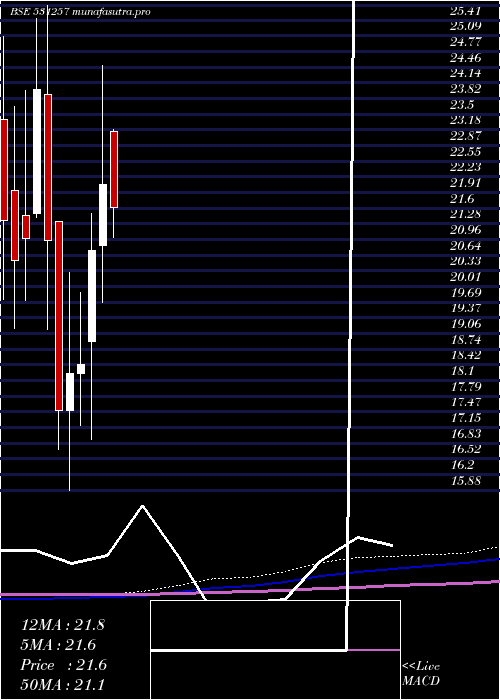The width and height of the screenshot is (500, 700).
Task: Click the 22.87 price level label
Action: pyautogui.click(x=465, y=136)
